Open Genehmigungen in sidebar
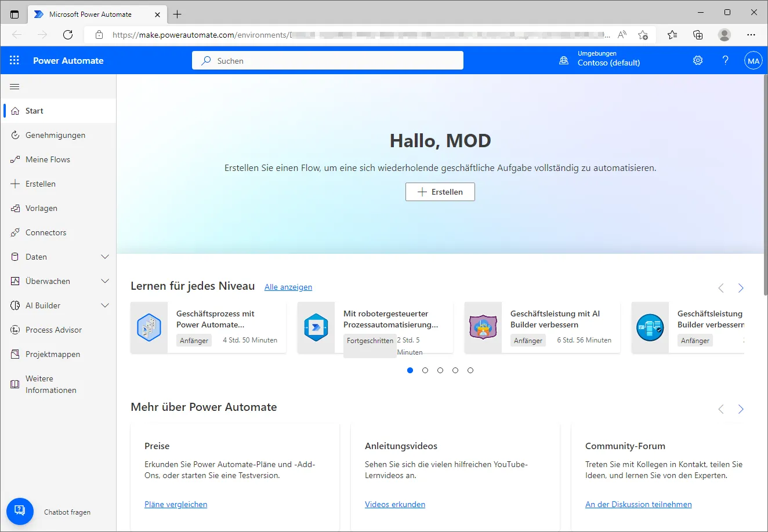Screen dimensions: 768x532 [58, 135]
